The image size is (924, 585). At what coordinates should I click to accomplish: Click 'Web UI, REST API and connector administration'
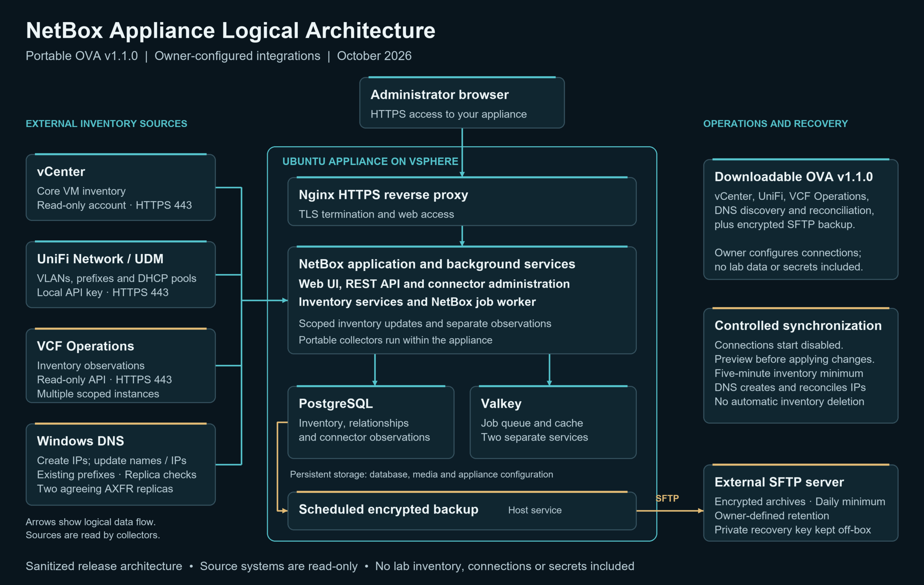(434, 284)
